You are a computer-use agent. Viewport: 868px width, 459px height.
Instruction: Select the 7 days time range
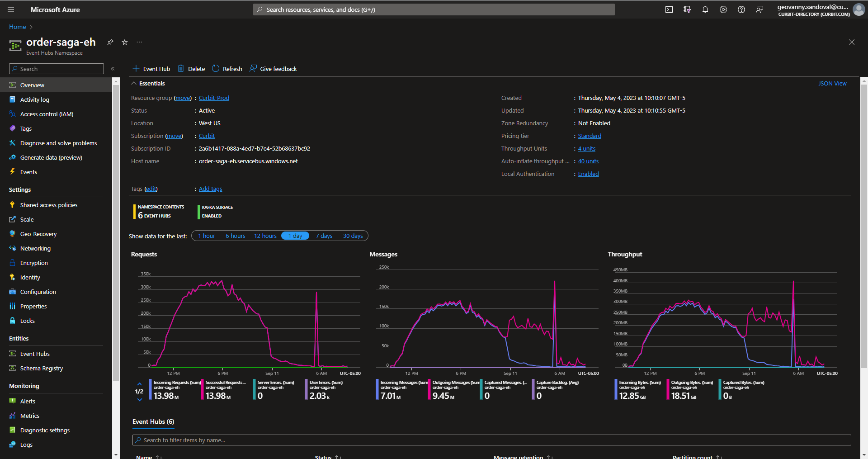[324, 236]
